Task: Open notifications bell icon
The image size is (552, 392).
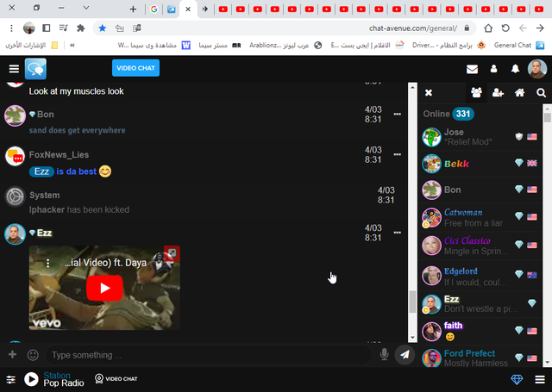Action: click(x=515, y=69)
